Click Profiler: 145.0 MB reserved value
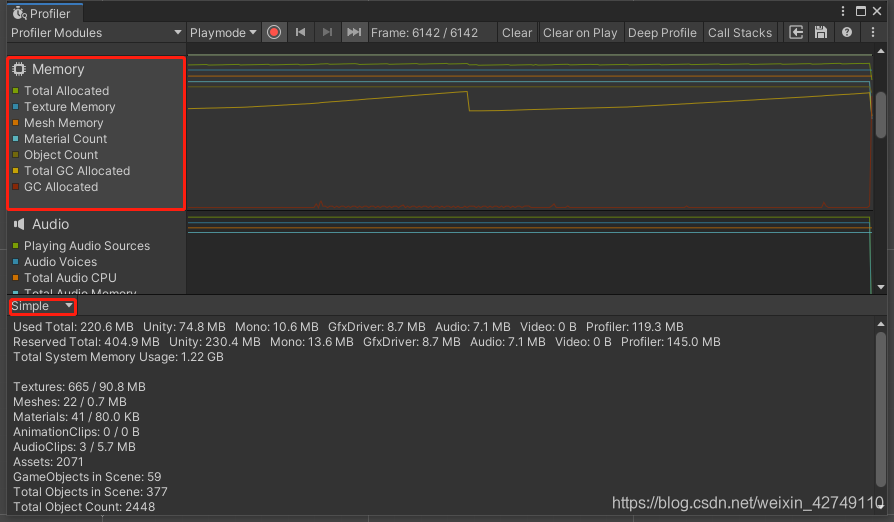Viewport: 894px width, 522px height. pos(670,341)
